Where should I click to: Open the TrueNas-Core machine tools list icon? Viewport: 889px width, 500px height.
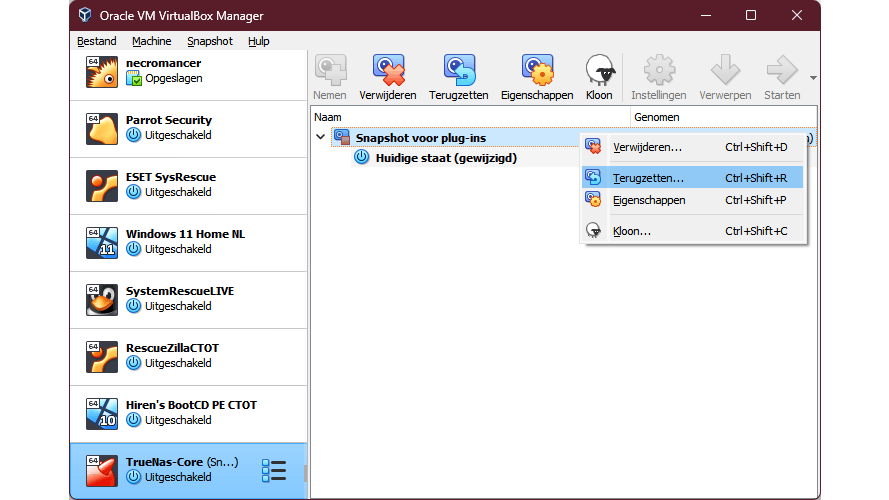pos(274,471)
